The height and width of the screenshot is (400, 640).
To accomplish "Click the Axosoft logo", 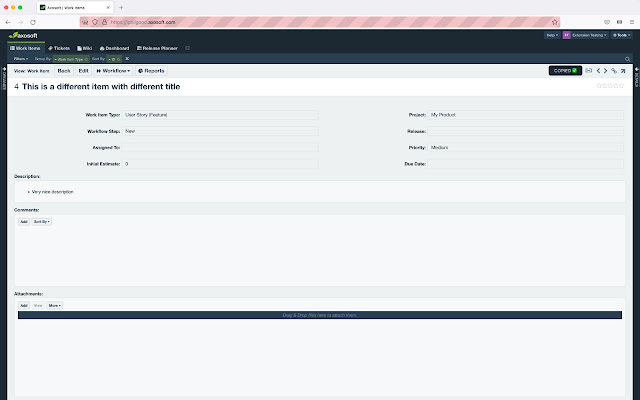I will click(23, 36).
